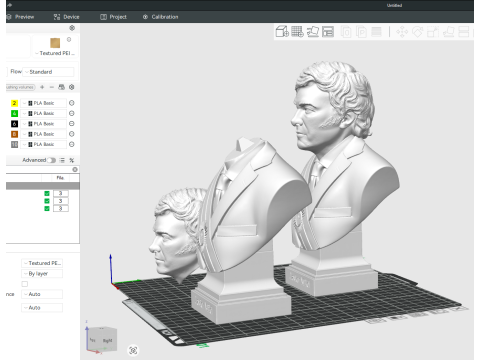Select the Cut tool icon
Screen dimensions: 480x360
pos(464,32)
